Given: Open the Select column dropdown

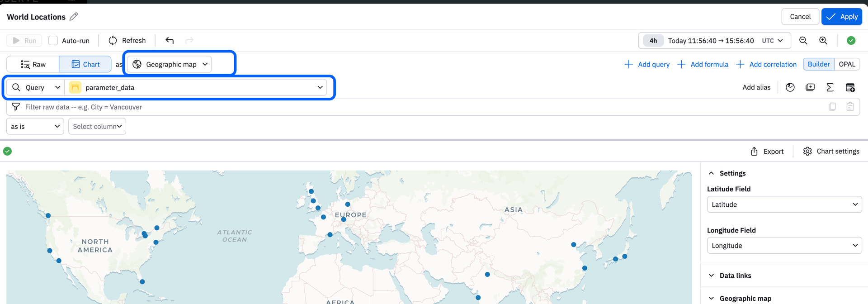Looking at the screenshot, I should pos(97,126).
